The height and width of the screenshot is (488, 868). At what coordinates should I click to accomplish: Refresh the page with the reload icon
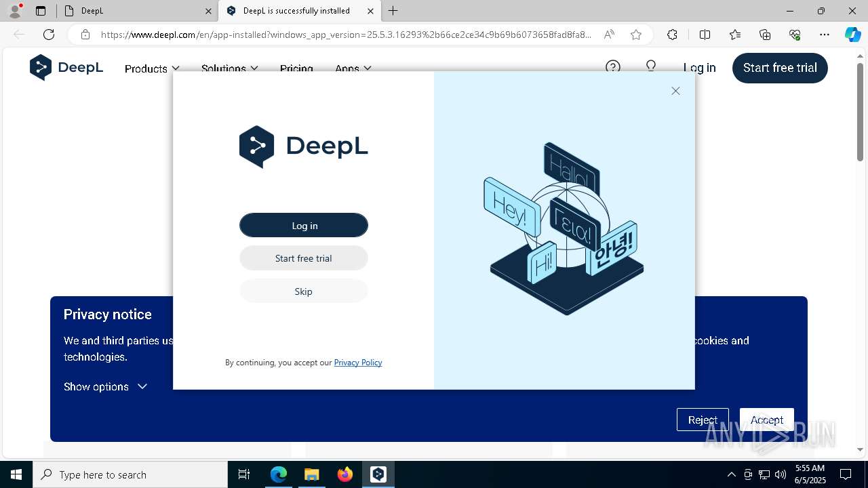(49, 35)
